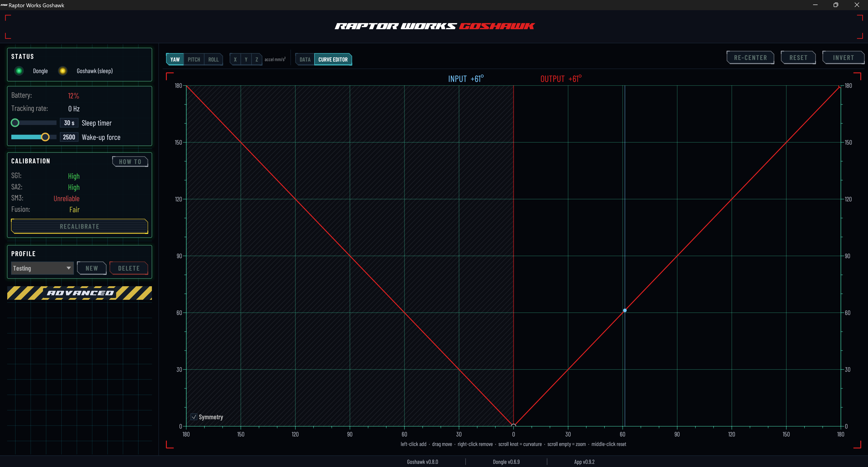Image resolution: width=868 pixels, height=467 pixels.
Task: Open the DATA view tab
Action: click(305, 59)
